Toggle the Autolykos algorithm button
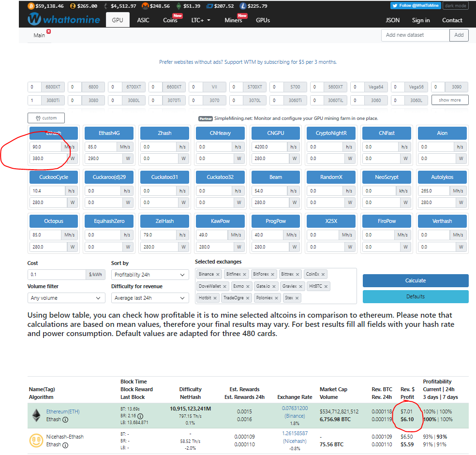476x455 pixels. (442, 177)
